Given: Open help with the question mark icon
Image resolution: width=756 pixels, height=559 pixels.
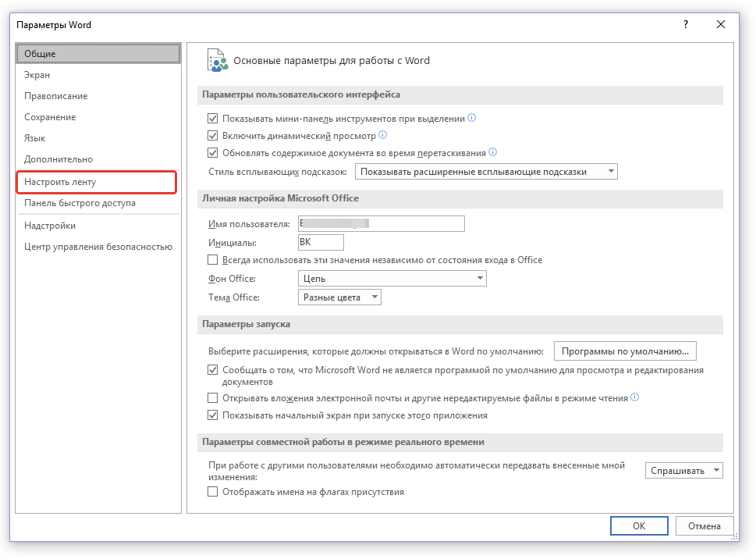Looking at the screenshot, I should [686, 25].
